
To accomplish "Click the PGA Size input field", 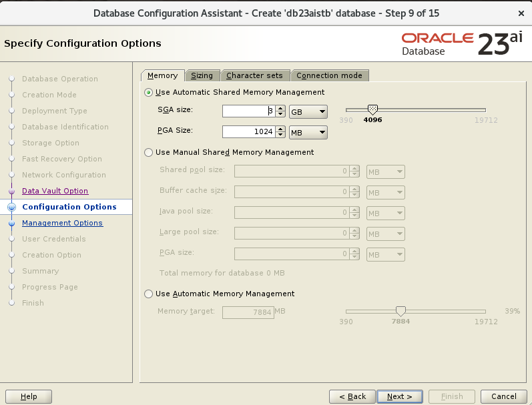I will (249, 132).
